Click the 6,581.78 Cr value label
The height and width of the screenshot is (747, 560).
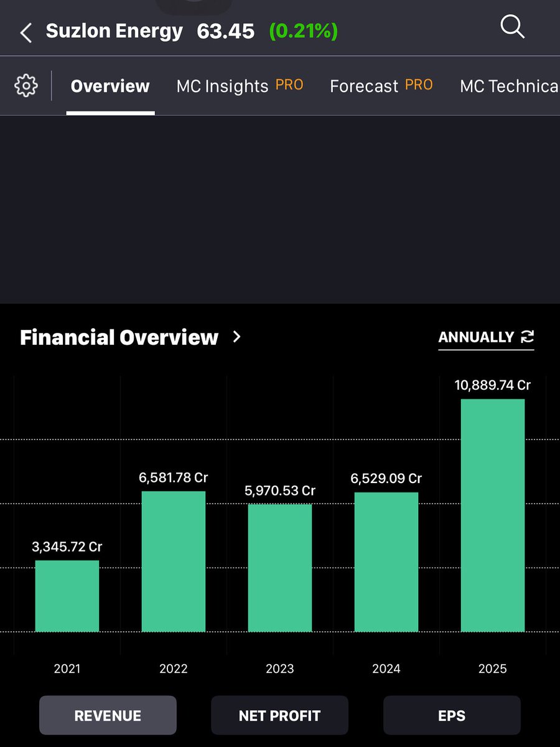pyautogui.click(x=174, y=477)
